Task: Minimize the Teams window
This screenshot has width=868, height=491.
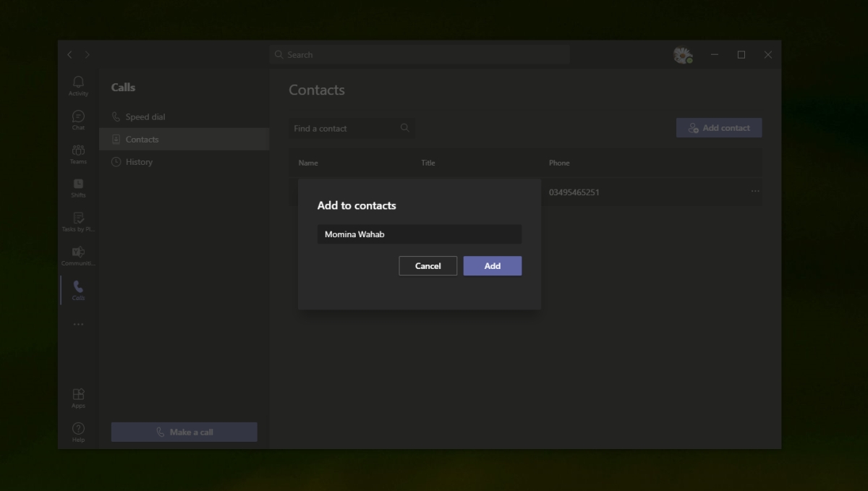Action: coord(714,55)
